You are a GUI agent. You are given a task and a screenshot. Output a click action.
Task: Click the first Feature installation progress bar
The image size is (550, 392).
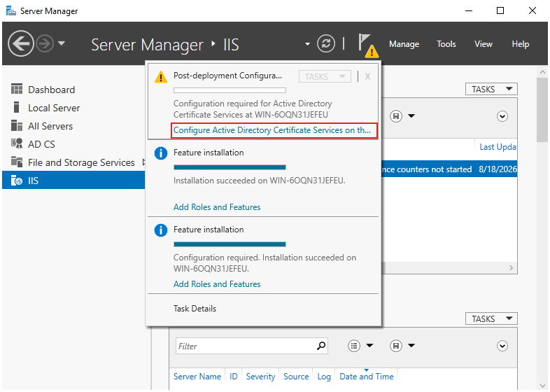point(230,167)
